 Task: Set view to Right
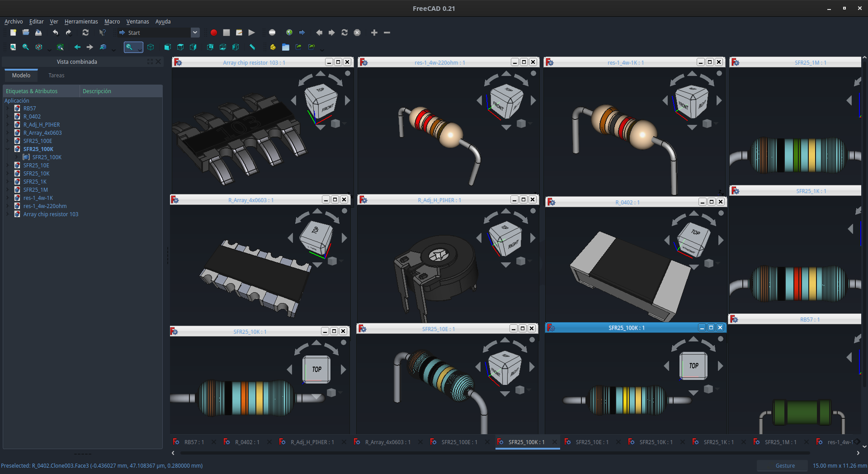pos(193,47)
